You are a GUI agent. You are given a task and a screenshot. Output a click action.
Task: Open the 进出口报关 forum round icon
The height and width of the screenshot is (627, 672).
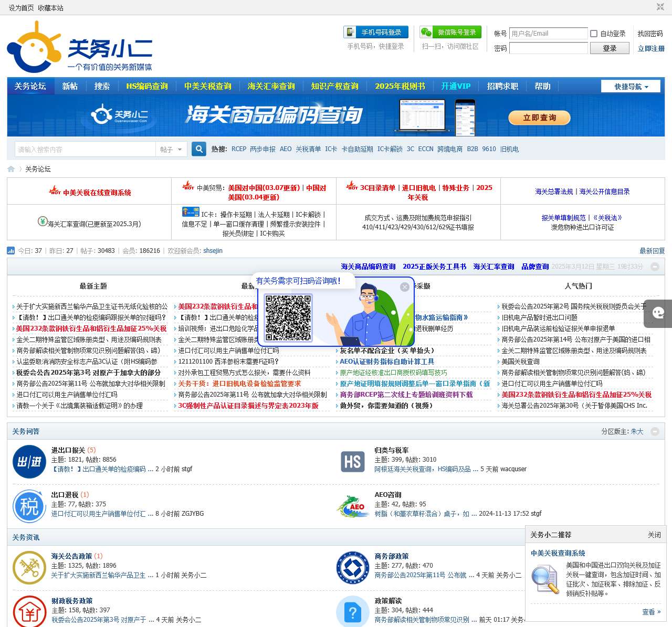29,462
